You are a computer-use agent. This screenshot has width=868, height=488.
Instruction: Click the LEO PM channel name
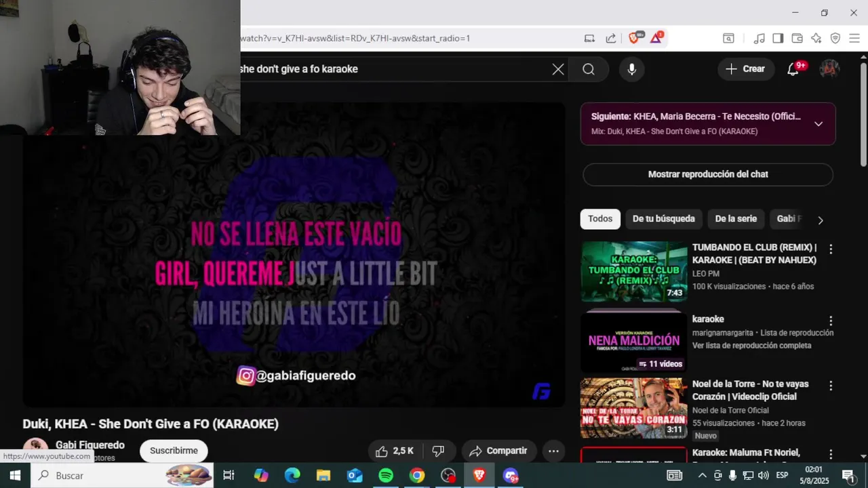coord(706,274)
